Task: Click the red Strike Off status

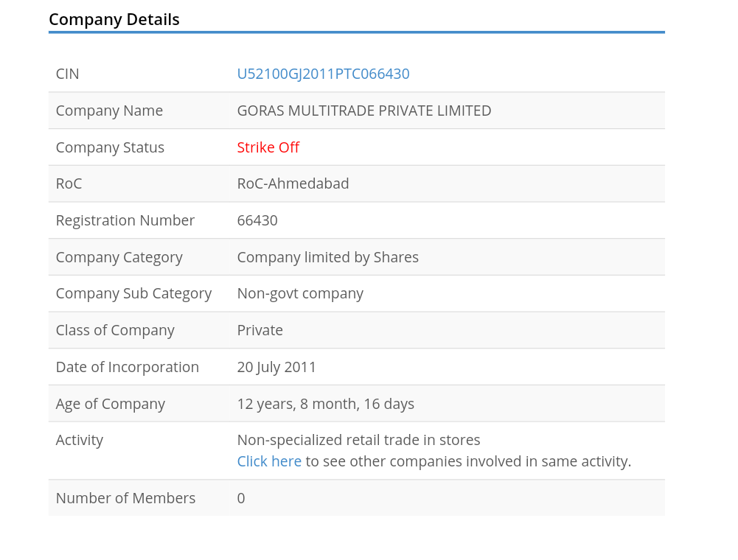Action: [268, 147]
